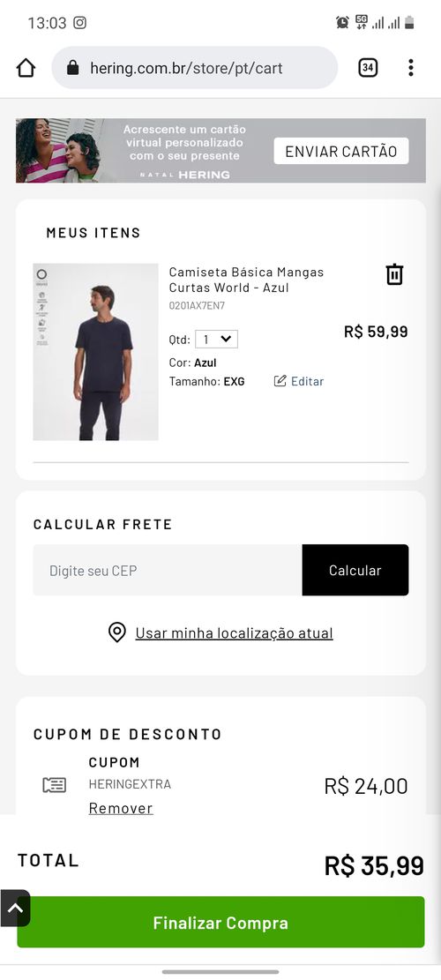Open the browser tab switcher showing 34
The height and width of the screenshot is (980, 441).
pos(368,68)
